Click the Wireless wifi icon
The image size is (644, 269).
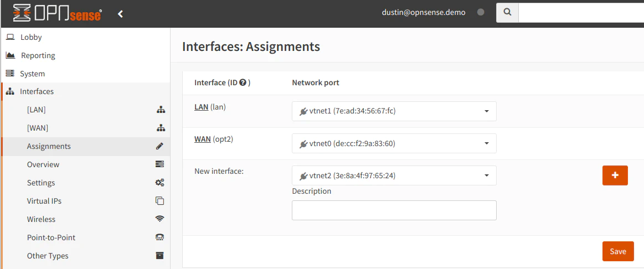(159, 219)
